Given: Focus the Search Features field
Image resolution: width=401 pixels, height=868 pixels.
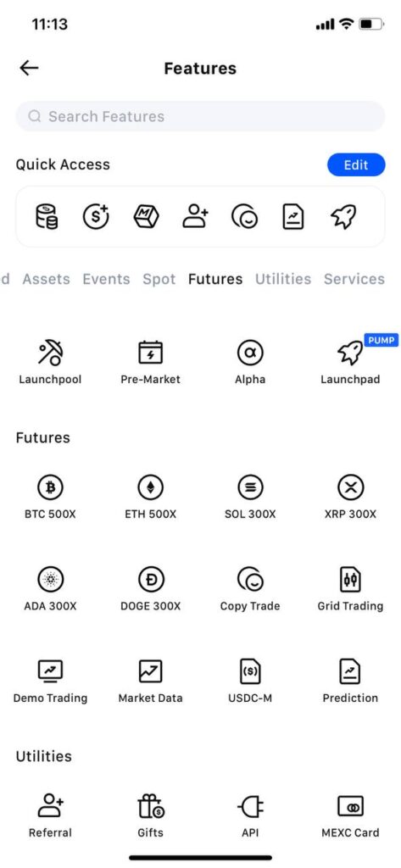Looking at the screenshot, I should (200, 116).
